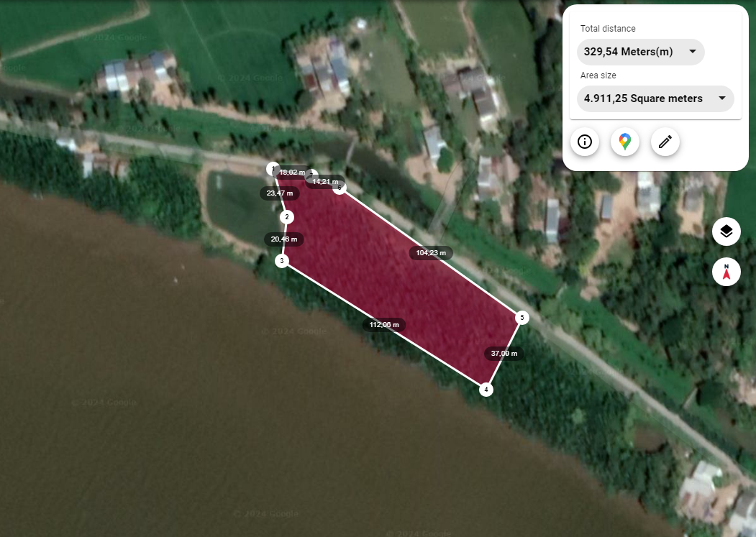
Task: Open the Google Maps pin icon
Action: pyautogui.click(x=625, y=142)
